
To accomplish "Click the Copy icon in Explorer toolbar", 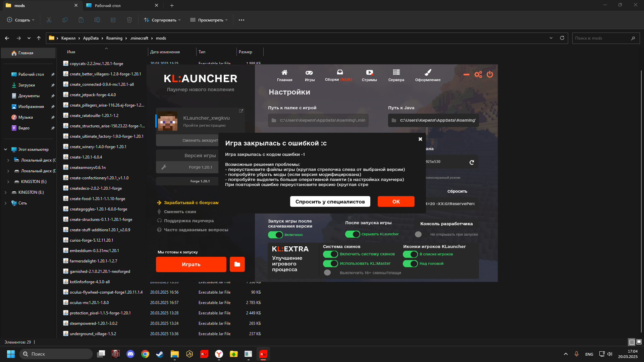I will 65,20.
